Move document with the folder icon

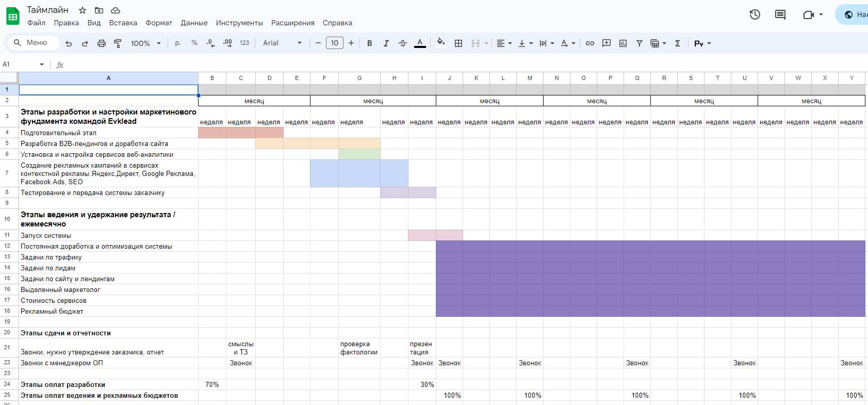[x=99, y=10]
